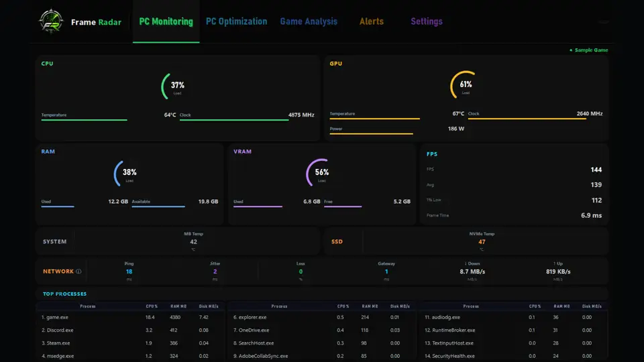Click the CPU temperature value 64°C
The height and width of the screenshot is (362, 644).
[170, 115]
